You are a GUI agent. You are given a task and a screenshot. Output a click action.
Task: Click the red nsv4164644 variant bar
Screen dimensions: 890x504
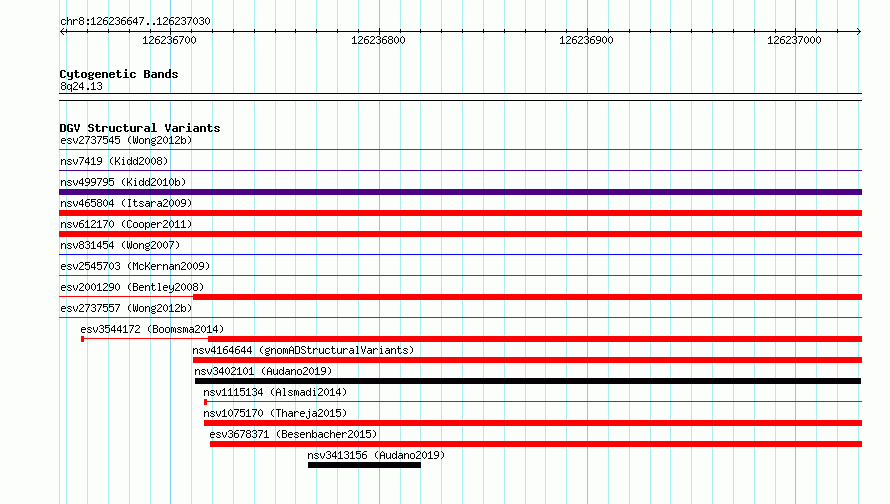coord(527,360)
